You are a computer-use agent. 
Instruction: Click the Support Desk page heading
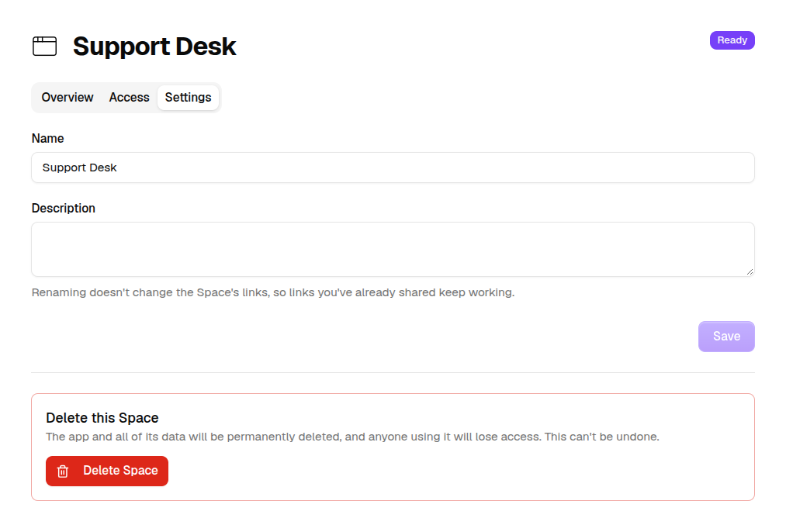[154, 46]
